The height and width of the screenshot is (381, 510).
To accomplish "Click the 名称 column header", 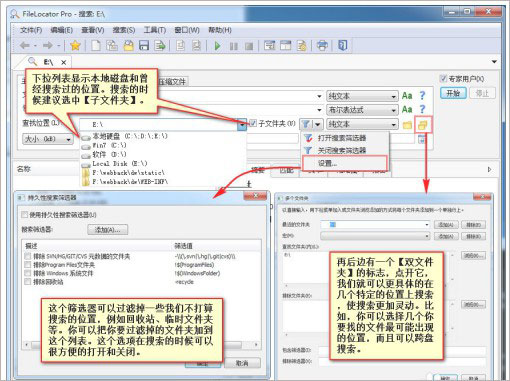I will (24, 169).
